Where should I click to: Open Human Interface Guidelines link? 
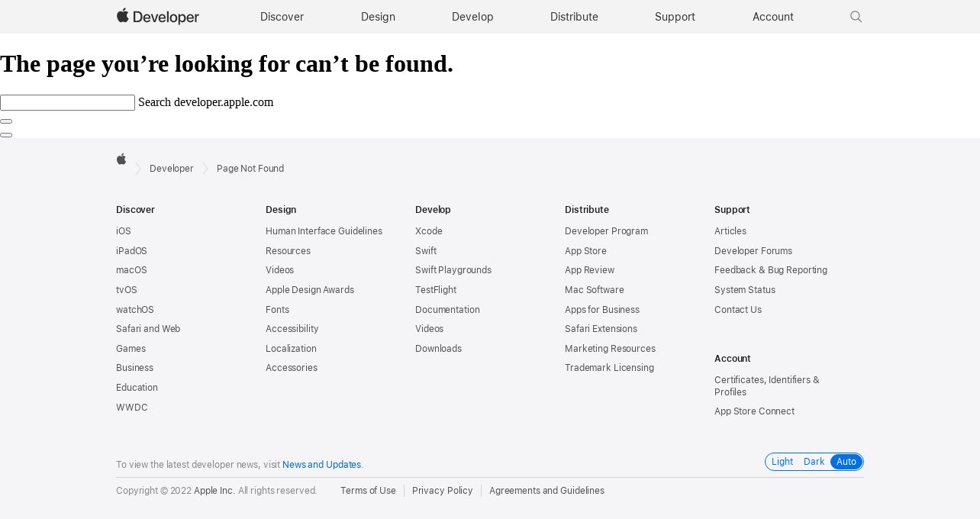pos(324,231)
